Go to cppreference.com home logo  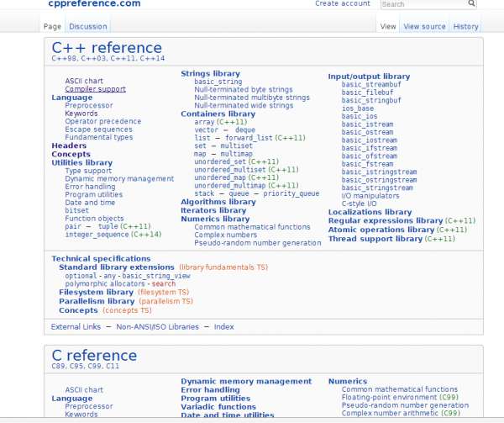pos(94,3)
